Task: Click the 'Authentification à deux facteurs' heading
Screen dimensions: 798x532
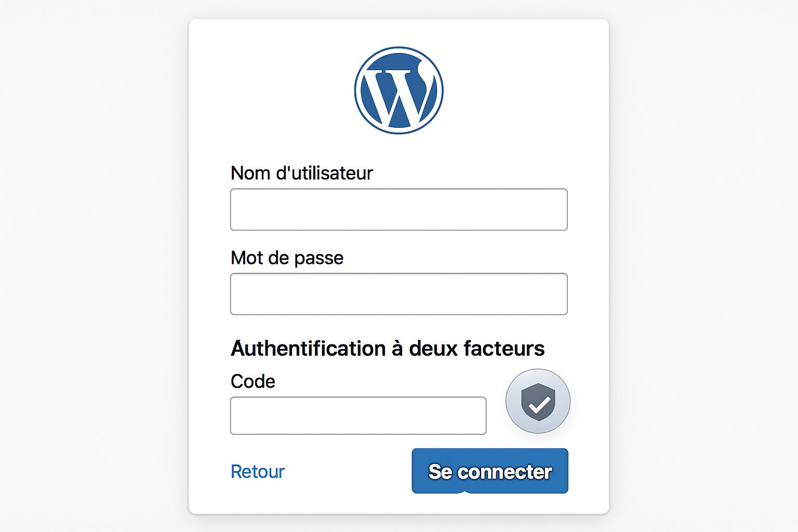Action: tap(388, 348)
